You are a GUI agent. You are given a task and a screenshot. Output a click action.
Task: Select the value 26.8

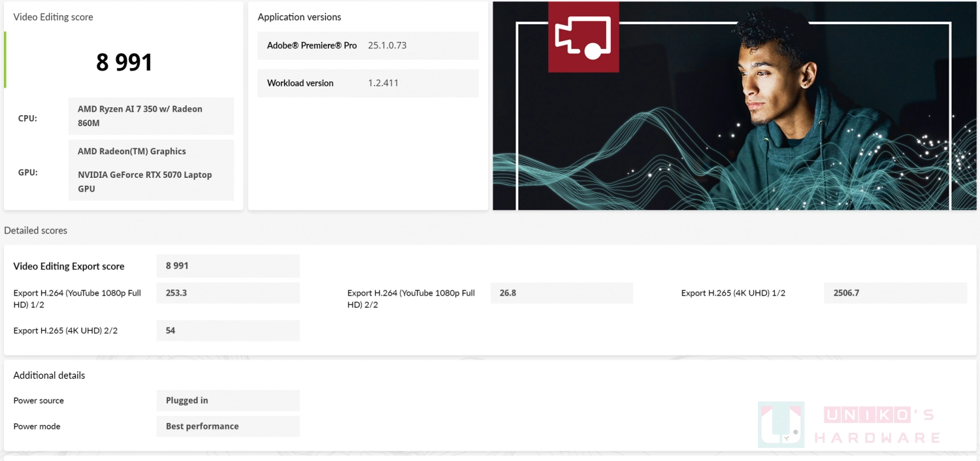point(562,293)
